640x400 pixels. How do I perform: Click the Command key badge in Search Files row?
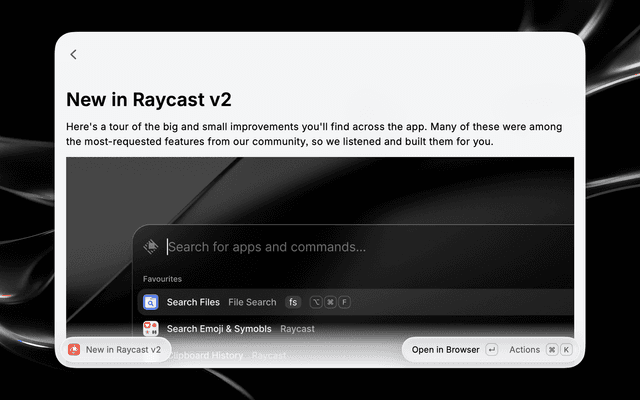tap(330, 302)
